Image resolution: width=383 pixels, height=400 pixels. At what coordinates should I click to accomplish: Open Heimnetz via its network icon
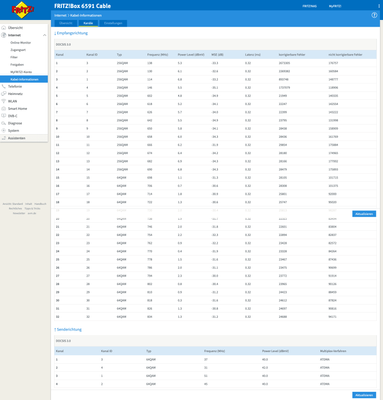(4, 94)
